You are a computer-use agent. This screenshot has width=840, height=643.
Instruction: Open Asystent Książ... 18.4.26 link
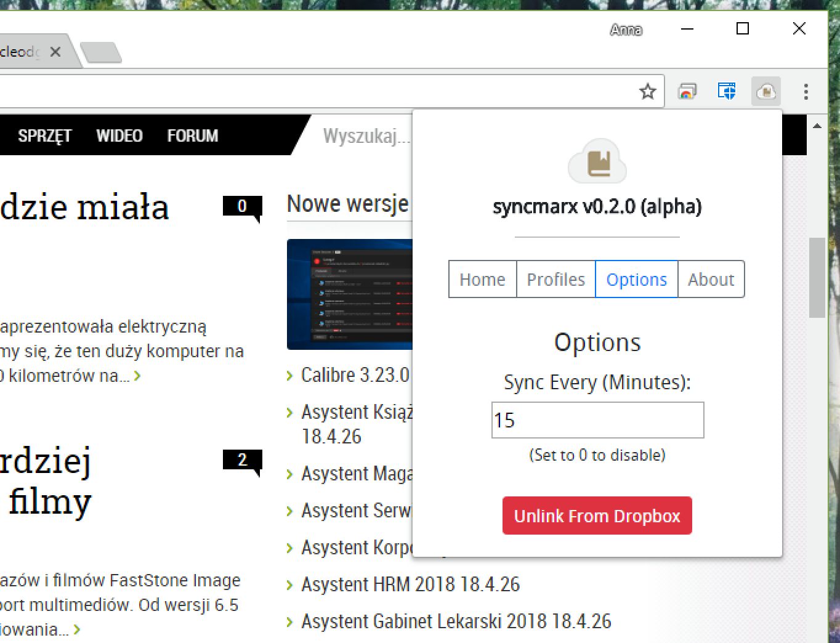point(357,424)
